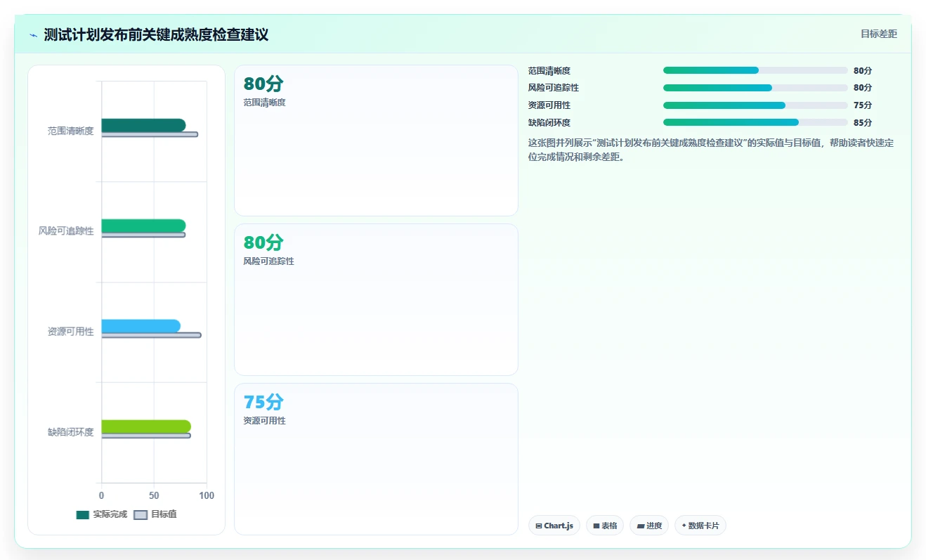Image resolution: width=926 pixels, height=560 pixels.
Task: Click the 80分 风险可追踪性 data card
Action: [376, 300]
